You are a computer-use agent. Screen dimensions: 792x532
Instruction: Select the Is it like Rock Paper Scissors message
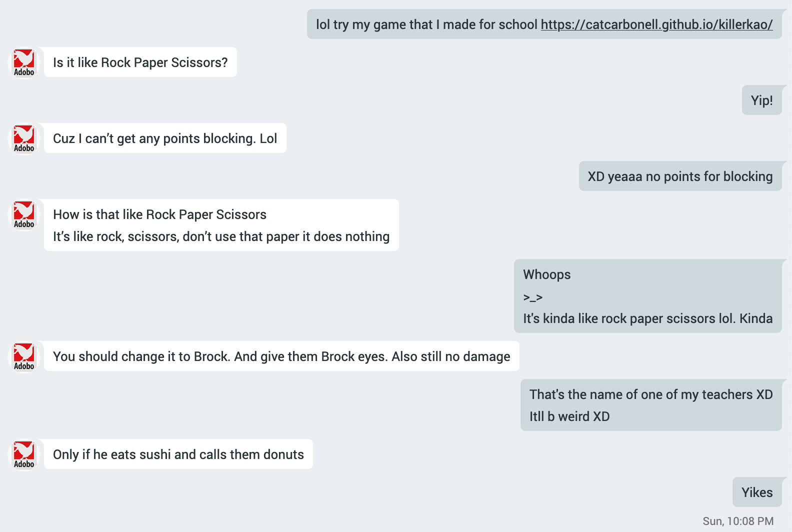click(x=140, y=62)
